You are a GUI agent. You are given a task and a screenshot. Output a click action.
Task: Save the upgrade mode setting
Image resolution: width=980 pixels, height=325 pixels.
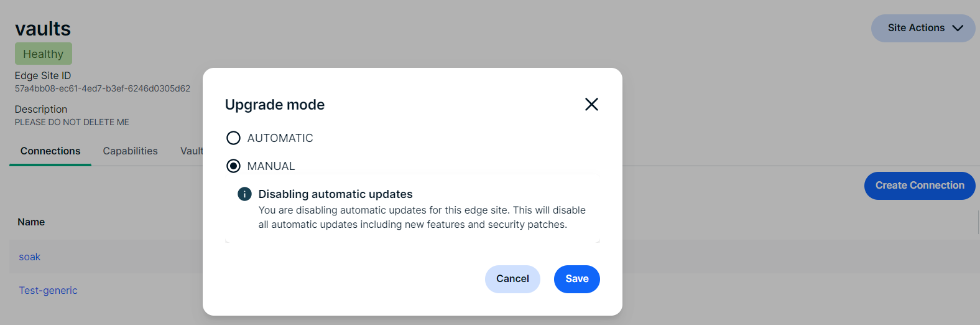point(576,279)
